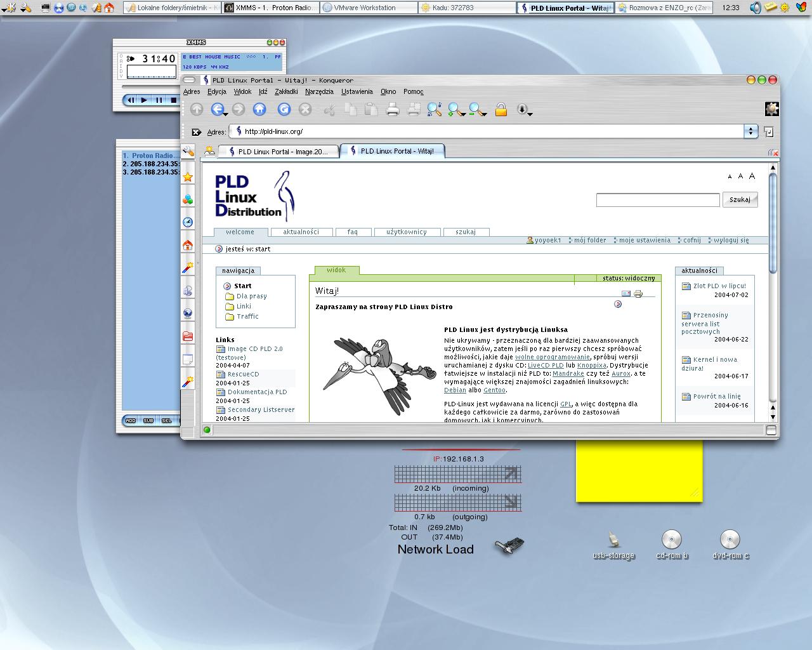
Task: Click the Print Frame icon beside Print
Action: (x=414, y=109)
